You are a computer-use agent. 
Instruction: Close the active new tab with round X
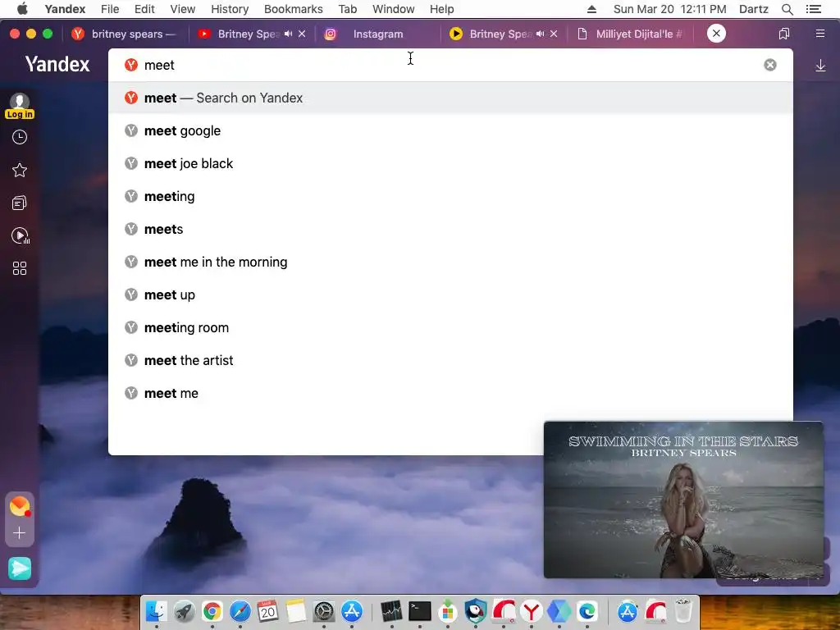(x=716, y=33)
